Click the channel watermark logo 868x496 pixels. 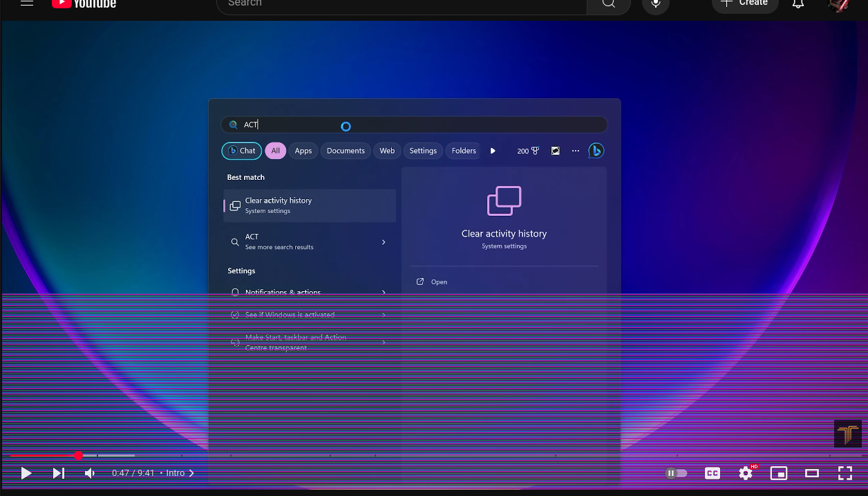tap(847, 434)
